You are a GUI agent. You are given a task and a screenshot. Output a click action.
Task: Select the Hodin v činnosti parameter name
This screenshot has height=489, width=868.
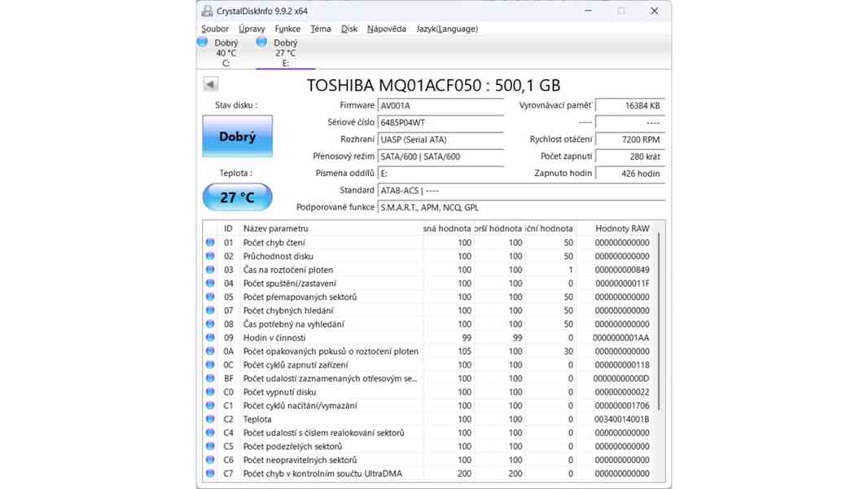click(x=274, y=337)
